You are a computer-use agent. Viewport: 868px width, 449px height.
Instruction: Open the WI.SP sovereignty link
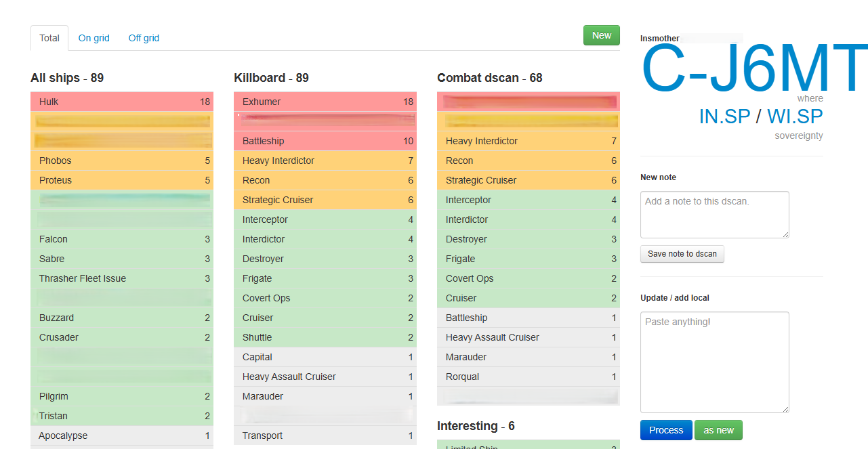click(795, 116)
